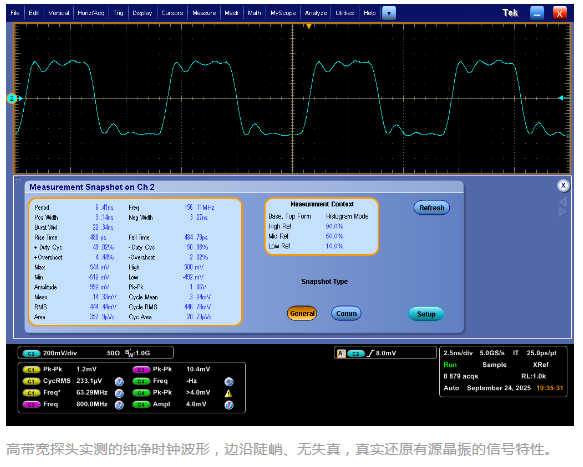Click the green Run status

click(450, 365)
